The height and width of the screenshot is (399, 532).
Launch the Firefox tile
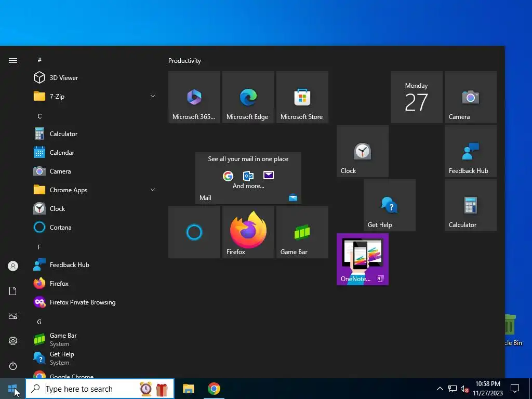click(248, 232)
